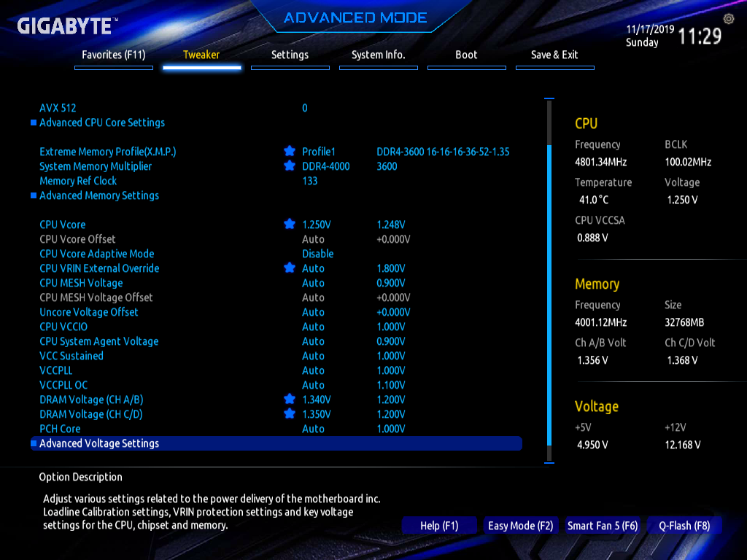Select the Memory Ref Clock label
The height and width of the screenshot is (560, 747).
78,181
